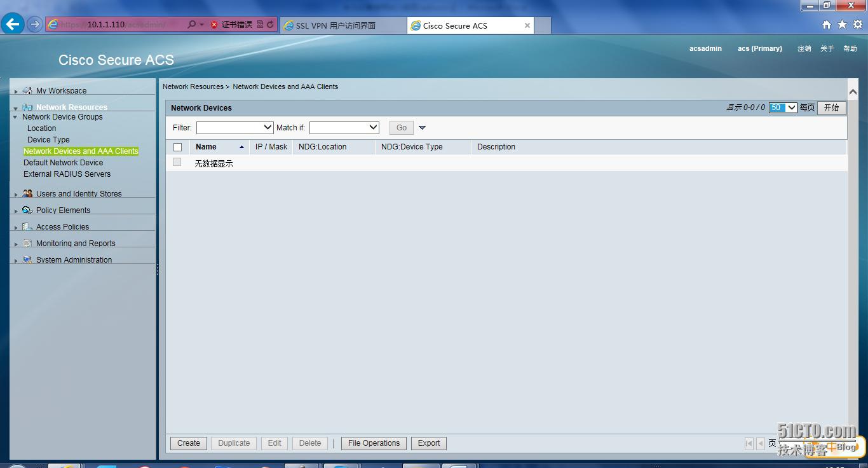Select External RADIUS Servers item
Image resolution: width=868 pixels, height=468 pixels.
click(x=67, y=174)
